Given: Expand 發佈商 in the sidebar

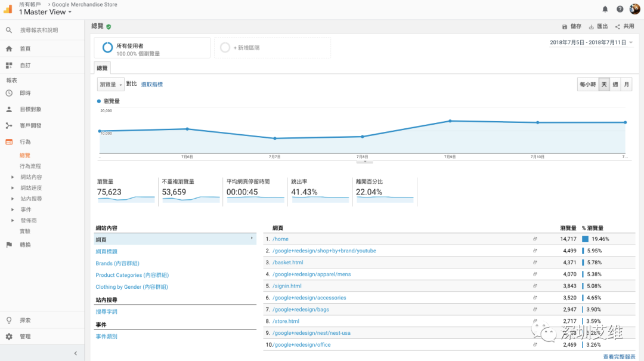Looking at the screenshot, I should coord(13,220).
